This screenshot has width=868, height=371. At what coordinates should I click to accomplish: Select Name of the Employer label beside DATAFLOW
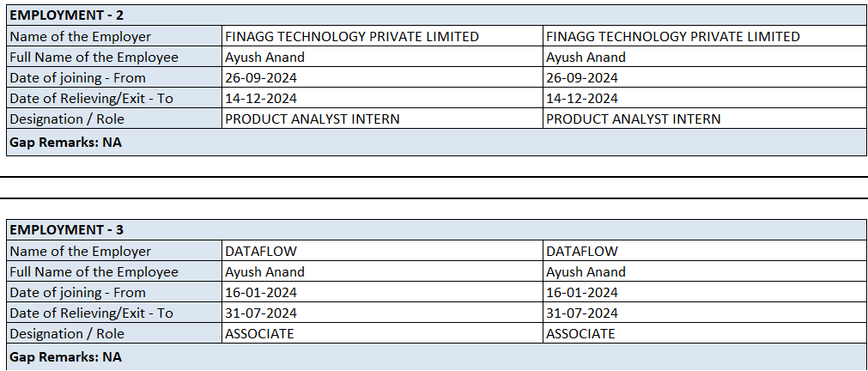pos(80,251)
